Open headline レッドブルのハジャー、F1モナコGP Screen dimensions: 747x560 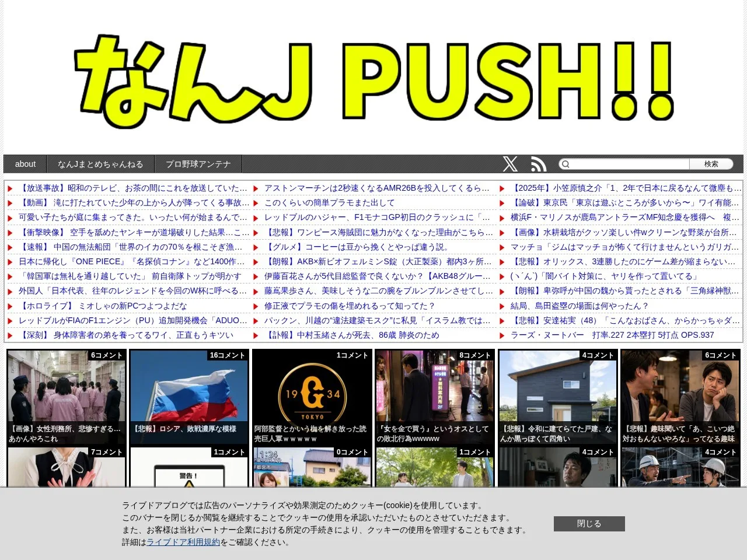point(378,217)
